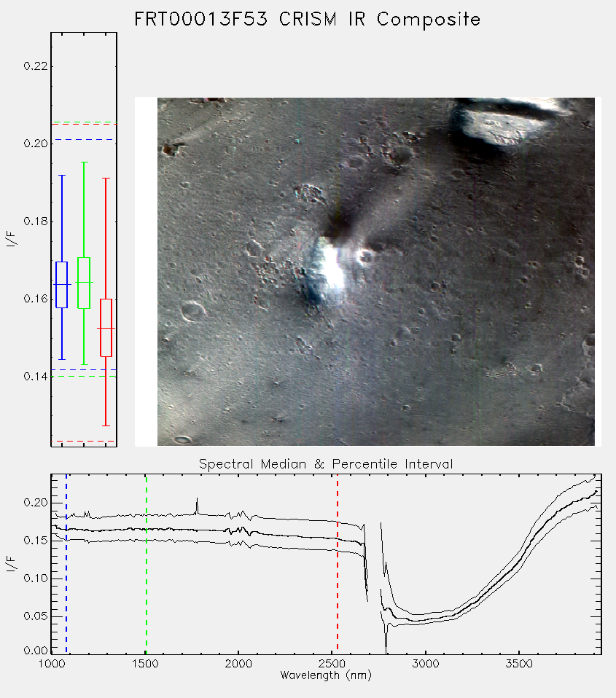The image size is (616, 698).
Task: Select the green box in the boxplot
Action: 84,283
